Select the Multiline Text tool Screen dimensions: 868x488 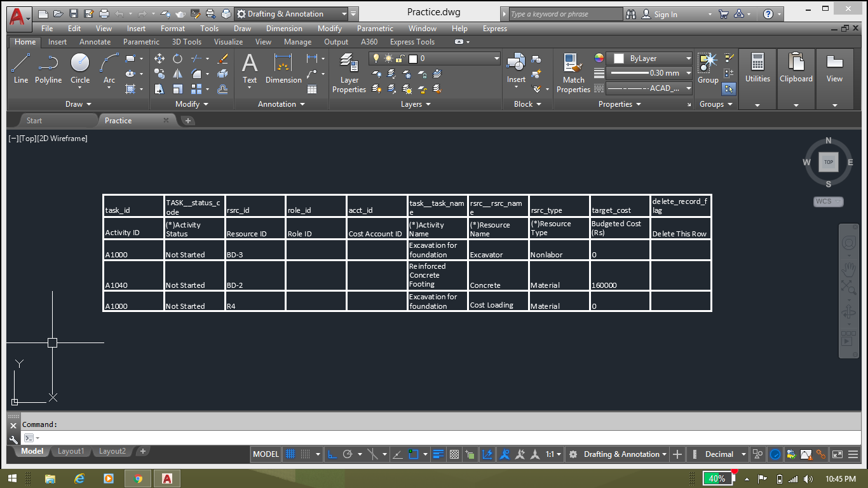pyautogui.click(x=249, y=67)
